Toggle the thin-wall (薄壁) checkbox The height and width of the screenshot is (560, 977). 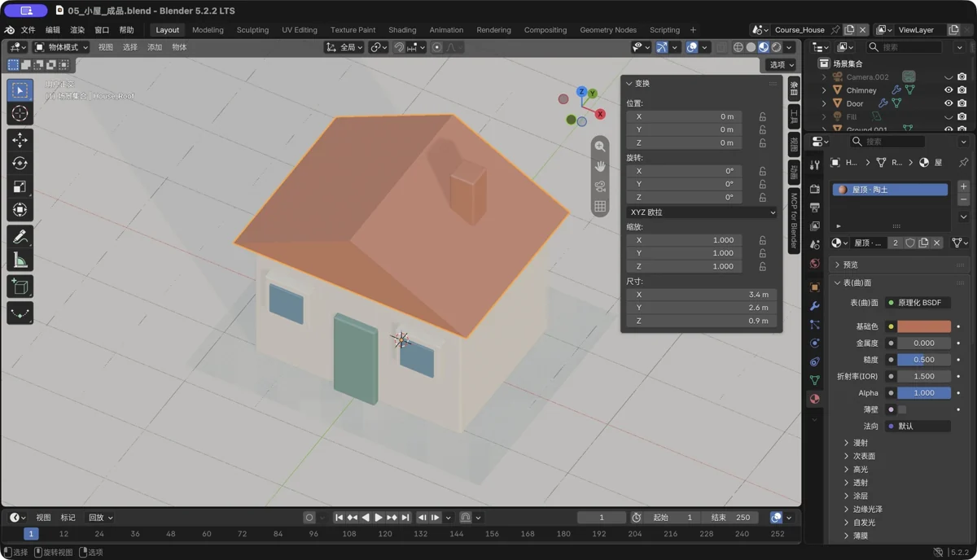coord(902,409)
